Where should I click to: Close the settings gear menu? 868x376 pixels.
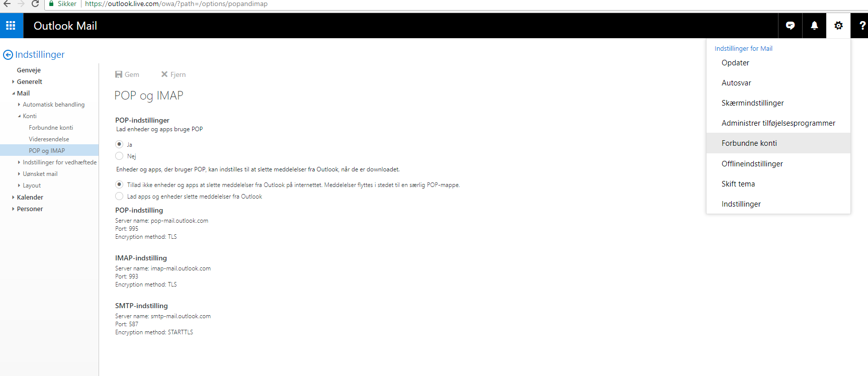pyautogui.click(x=838, y=26)
